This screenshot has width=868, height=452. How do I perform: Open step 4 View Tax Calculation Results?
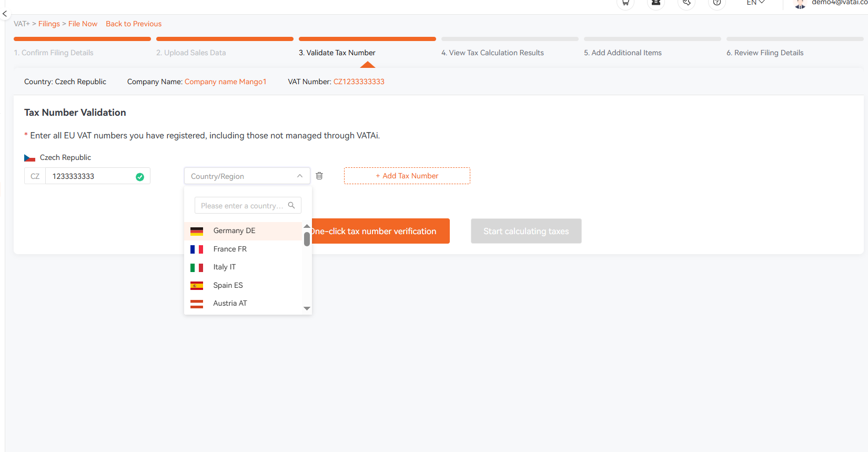[492, 53]
